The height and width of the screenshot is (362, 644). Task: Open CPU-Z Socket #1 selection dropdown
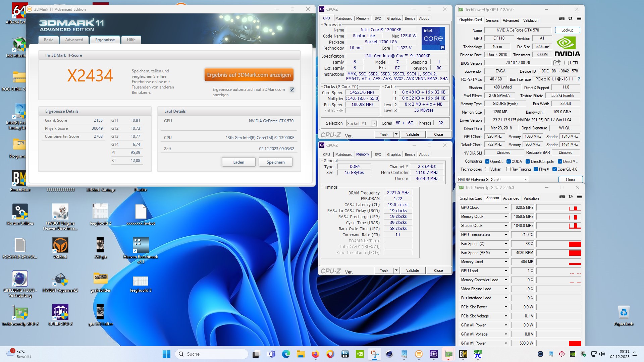(361, 123)
